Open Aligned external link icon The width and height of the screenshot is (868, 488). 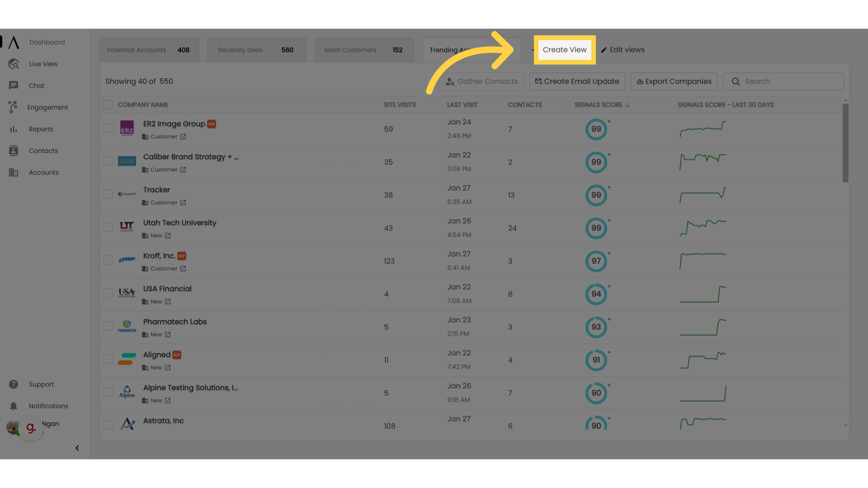[168, 368]
